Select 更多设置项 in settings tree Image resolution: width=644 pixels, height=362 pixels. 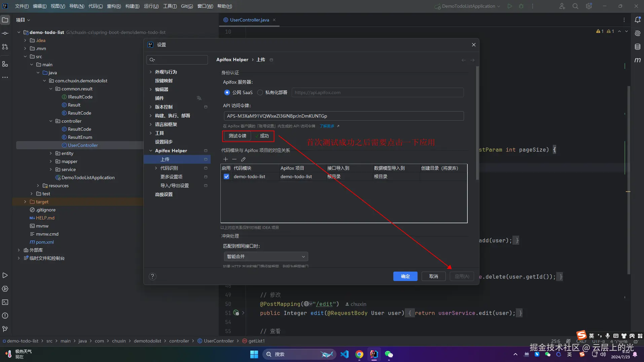tap(171, 177)
